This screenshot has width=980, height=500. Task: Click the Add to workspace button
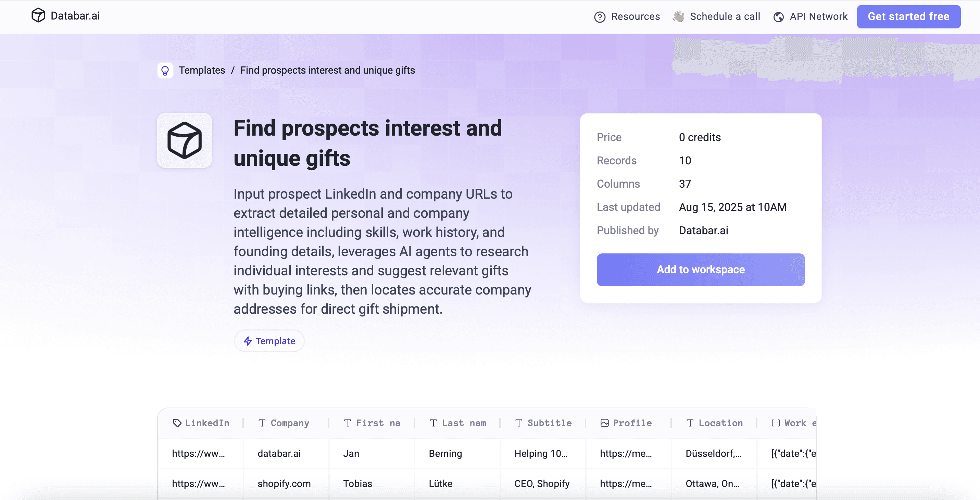pyautogui.click(x=700, y=270)
